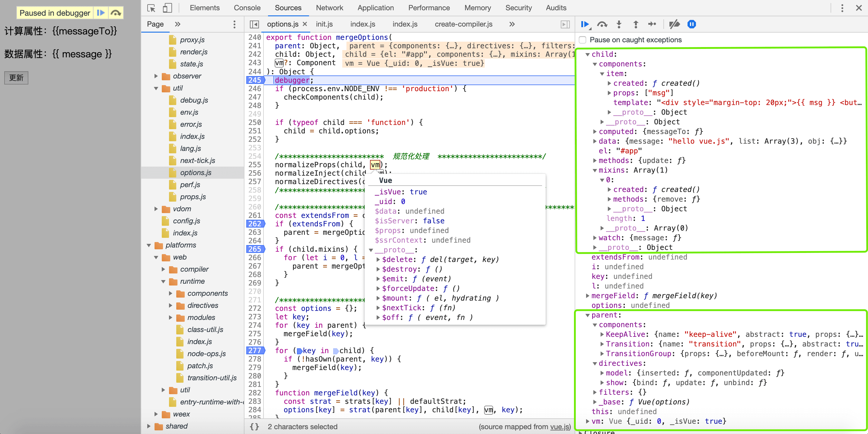Collapse the platforms folder

coord(149,245)
